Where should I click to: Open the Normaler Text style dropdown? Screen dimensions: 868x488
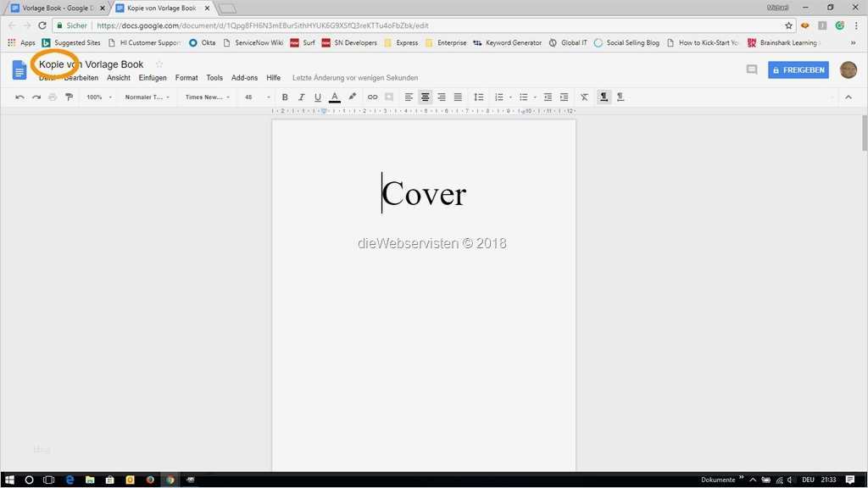147,97
